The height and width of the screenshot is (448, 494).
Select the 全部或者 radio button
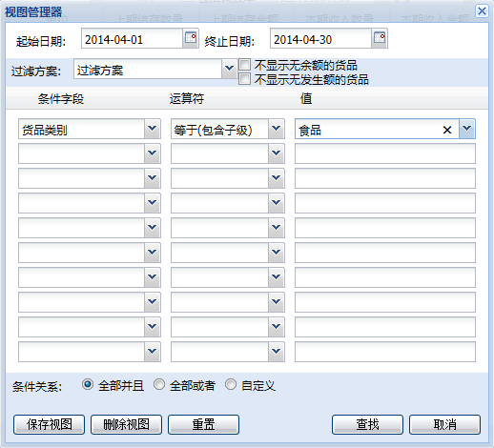coord(159,384)
